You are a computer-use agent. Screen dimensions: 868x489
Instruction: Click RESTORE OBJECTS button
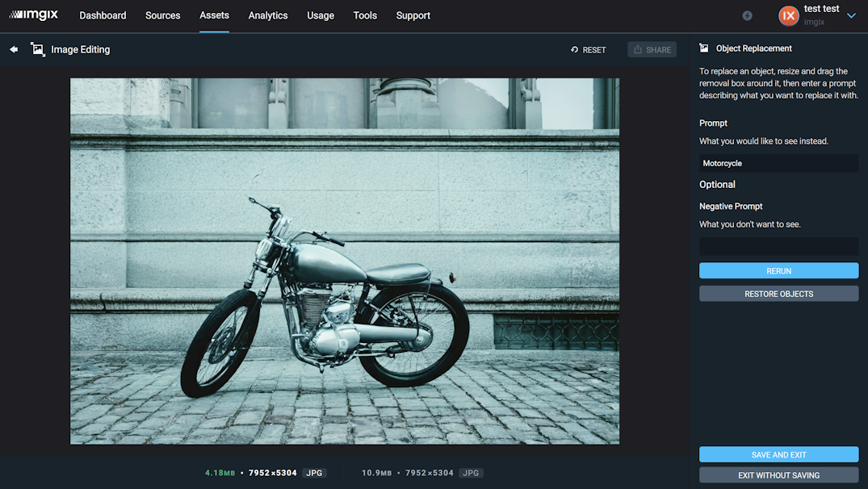(778, 293)
